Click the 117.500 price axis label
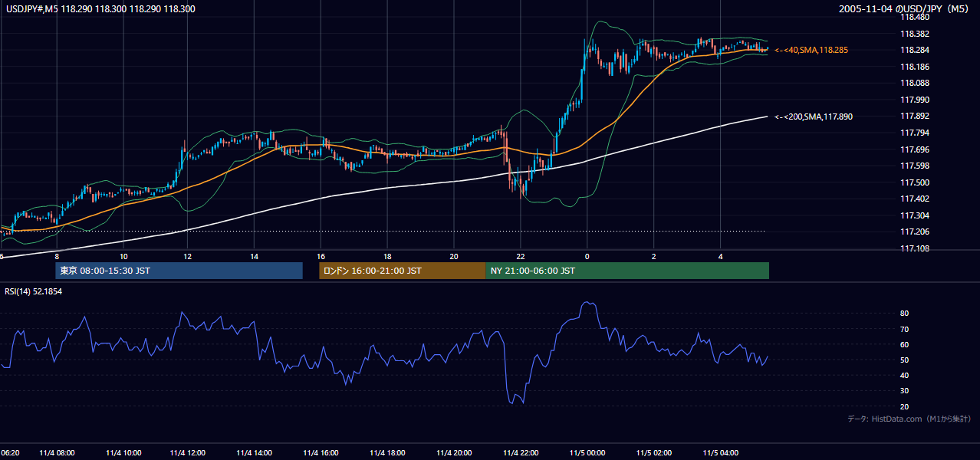Screen dimensions: 980x460 click(914, 182)
